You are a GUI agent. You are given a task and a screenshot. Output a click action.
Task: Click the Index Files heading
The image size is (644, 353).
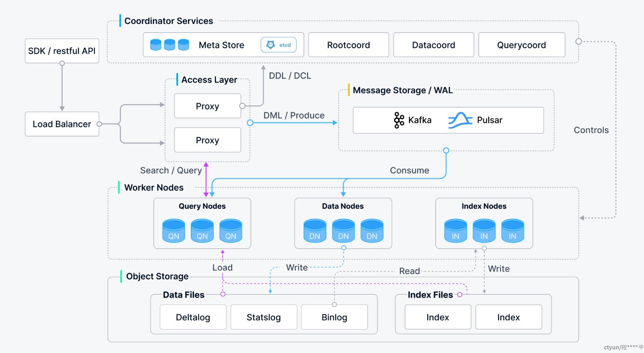430,295
